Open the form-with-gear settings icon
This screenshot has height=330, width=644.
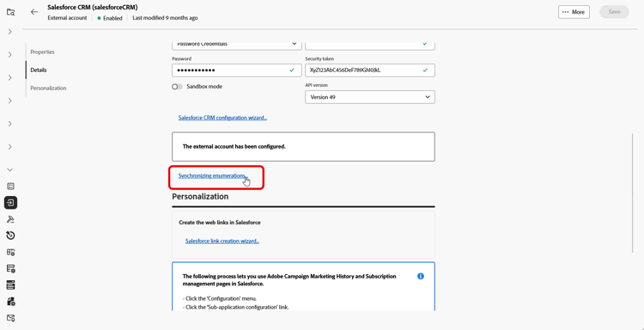[10, 269]
